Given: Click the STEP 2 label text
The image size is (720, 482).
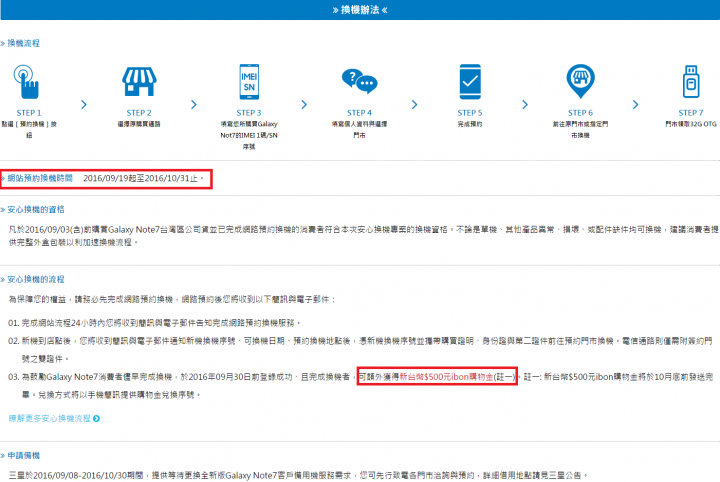Looking at the screenshot, I should coord(139,112).
